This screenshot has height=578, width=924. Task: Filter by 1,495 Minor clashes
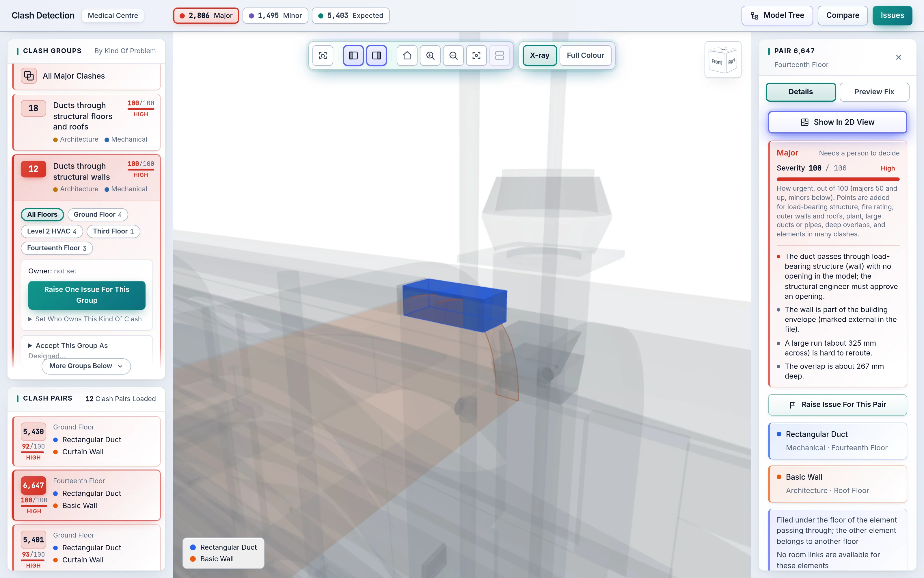point(275,16)
